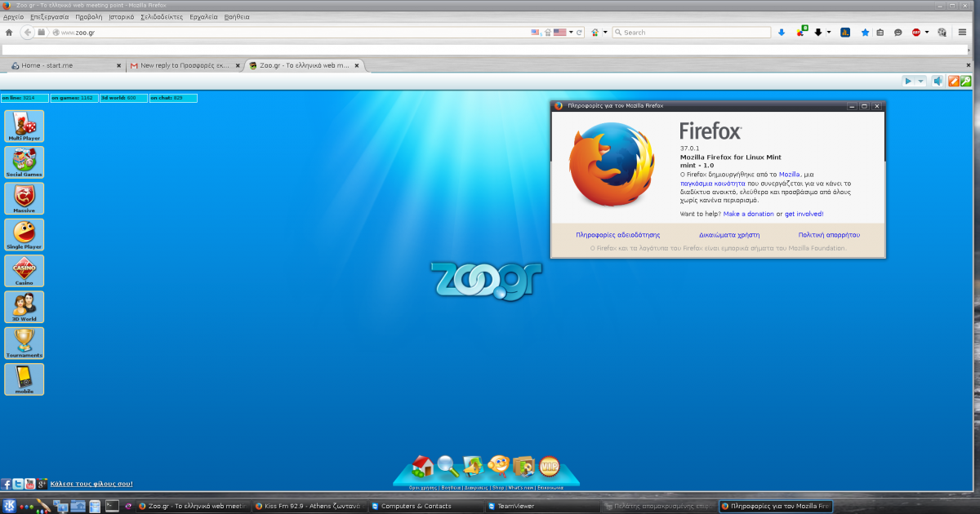The width and height of the screenshot is (980, 514).
Task: Click the green key login icon
Action: coord(965,81)
